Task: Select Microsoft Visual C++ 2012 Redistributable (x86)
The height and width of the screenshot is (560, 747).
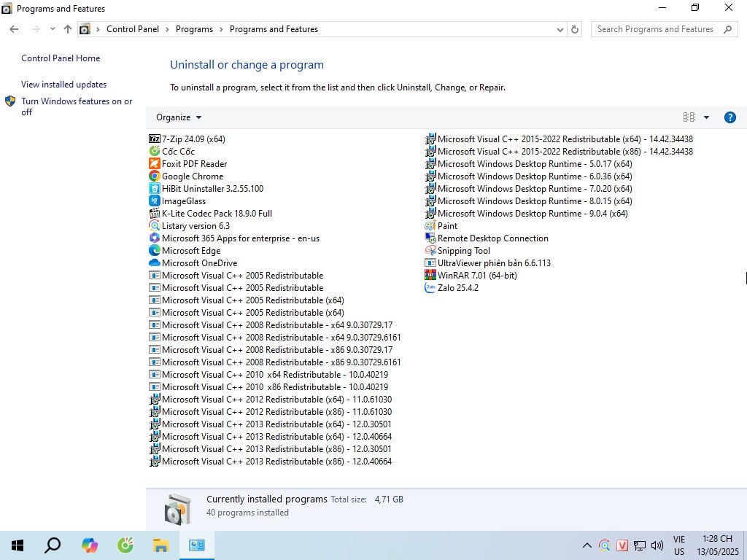Action: click(271, 412)
